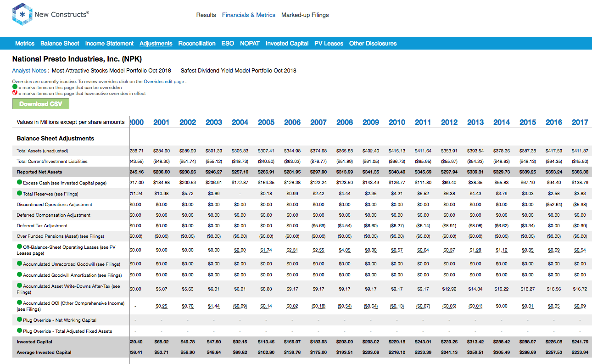This screenshot has height=364, width=592.
Task: Click the red checkmark legend icon for active overrides
Action: [15, 93]
